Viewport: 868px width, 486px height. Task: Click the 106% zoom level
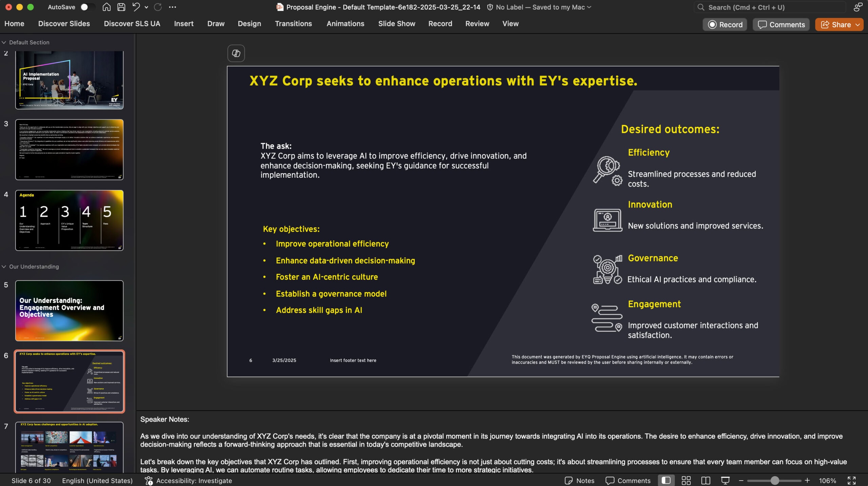click(x=827, y=481)
